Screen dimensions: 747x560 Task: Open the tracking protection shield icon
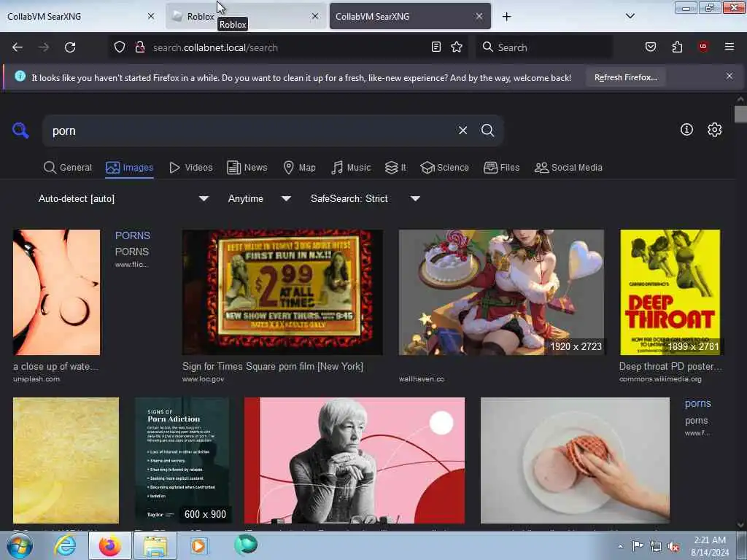(120, 47)
